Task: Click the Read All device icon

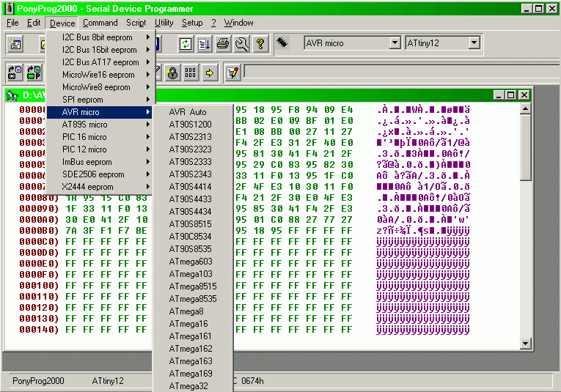Action: (x=15, y=73)
